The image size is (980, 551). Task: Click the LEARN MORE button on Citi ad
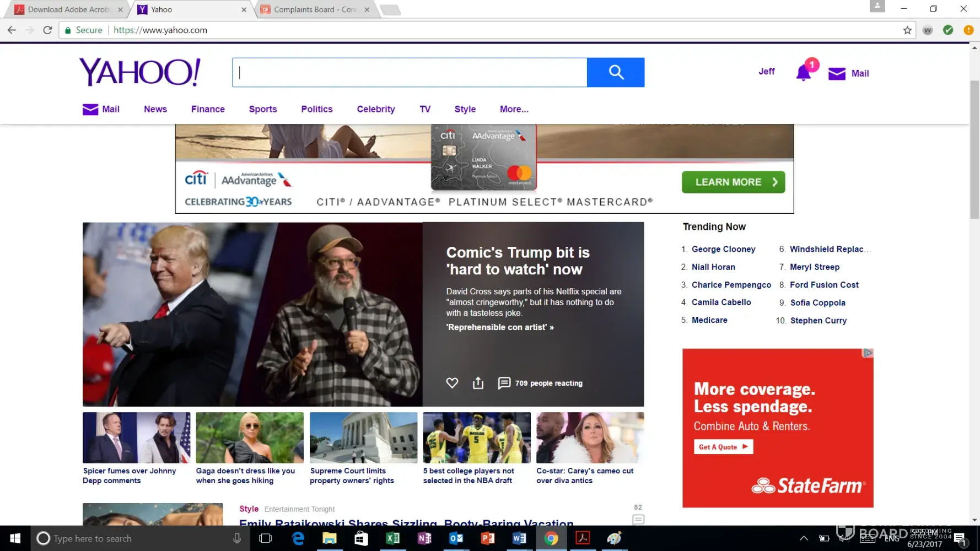click(733, 182)
